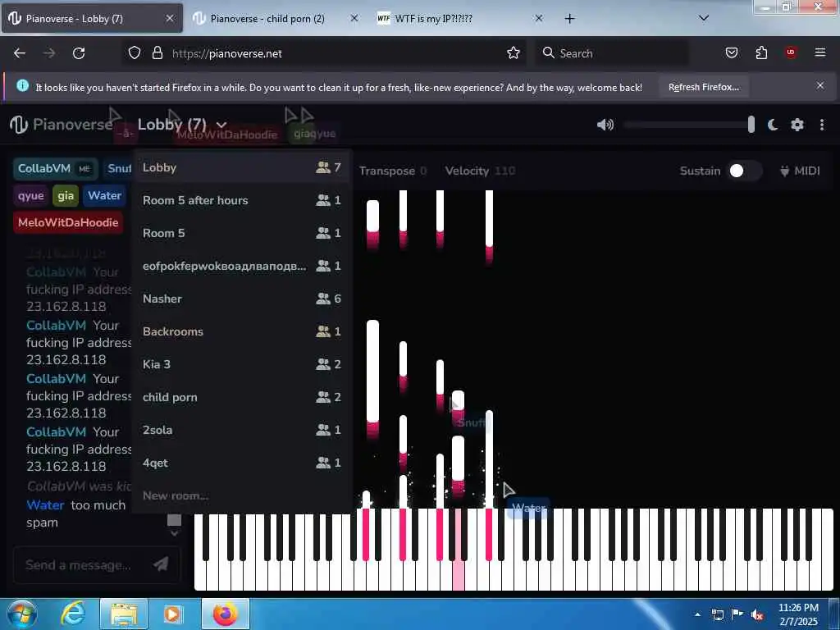Open the Action Center flag icon
Viewport: 840px width, 630px height.
click(x=737, y=614)
